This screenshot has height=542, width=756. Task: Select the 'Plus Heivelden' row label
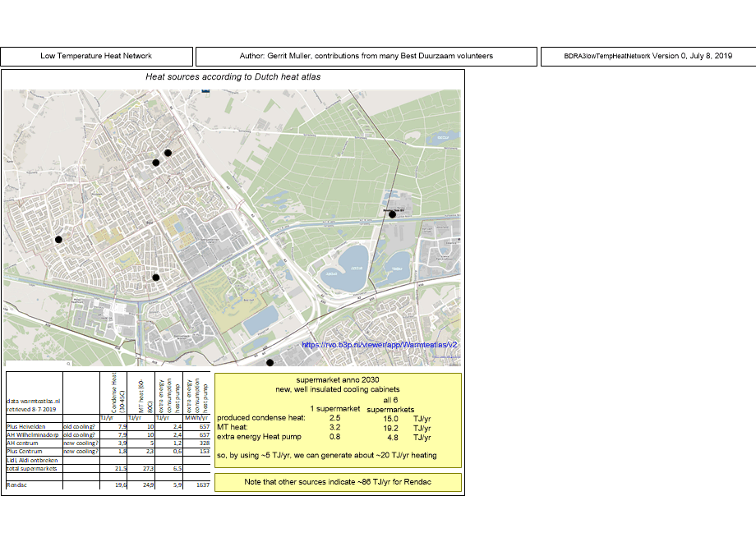[26, 427]
